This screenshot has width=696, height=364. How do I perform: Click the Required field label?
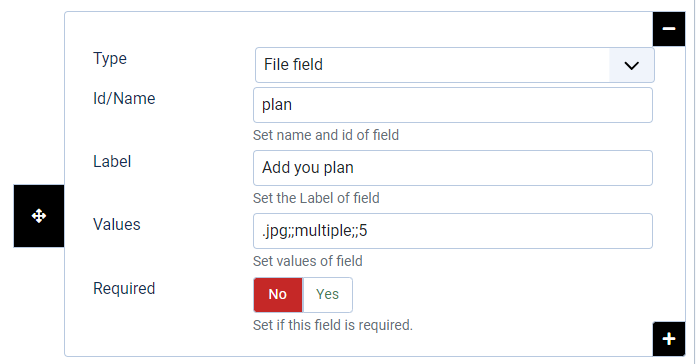(124, 289)
